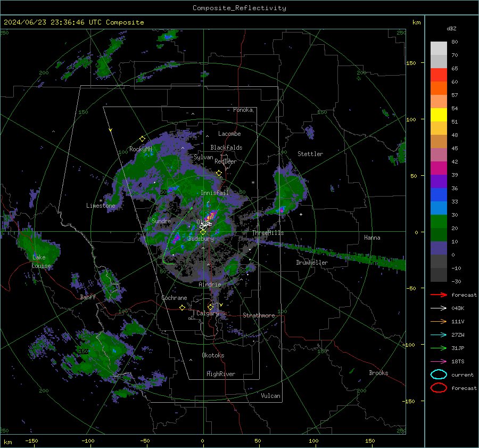Screen dimensions: 479x448
Task: Click the lightest gray top swatch in dBZ legend
Action: click(439, 48)
